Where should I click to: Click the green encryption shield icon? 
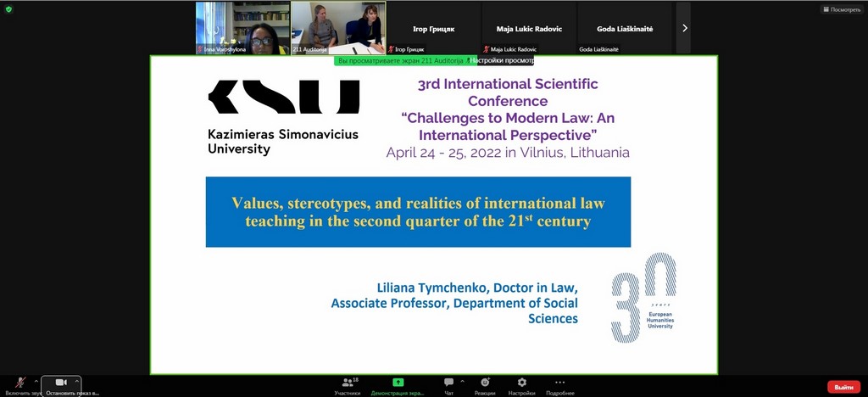(x=8, y=8)
